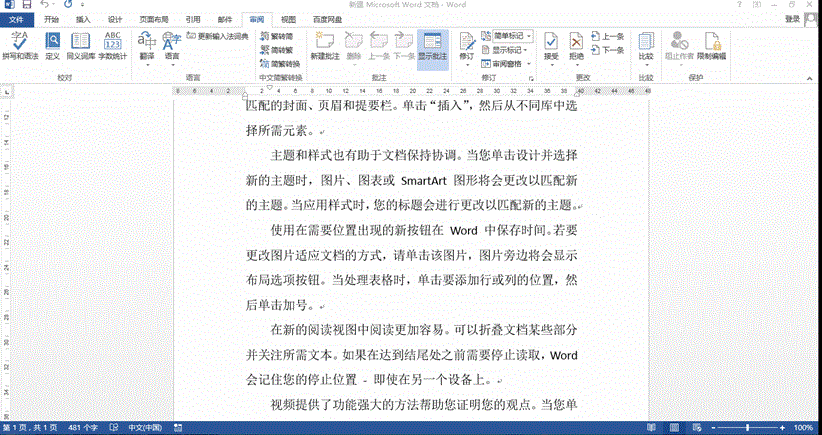Toggle the 审阅窗格 reviewing pane
Screen dimensions: 822x435
(510, 62)
